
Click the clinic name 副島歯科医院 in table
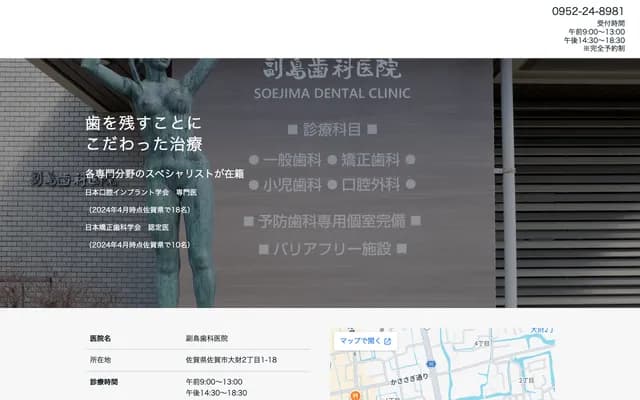(x=207, y=339)
